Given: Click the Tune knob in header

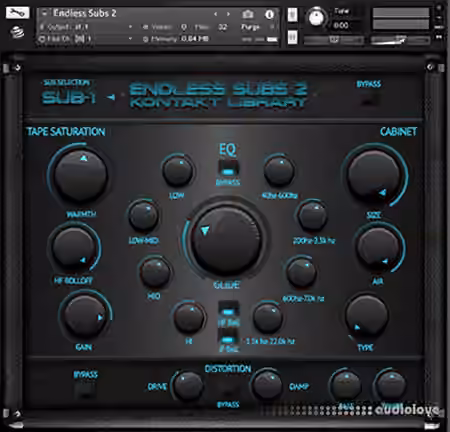Looking at the screenshot, I should point(316,17).
